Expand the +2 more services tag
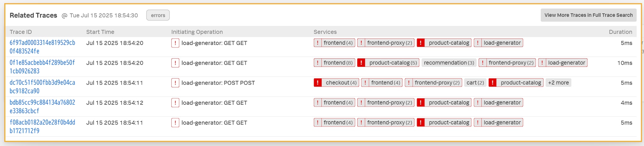This screenshot has height=146, width=644. (x=558, y=83)
